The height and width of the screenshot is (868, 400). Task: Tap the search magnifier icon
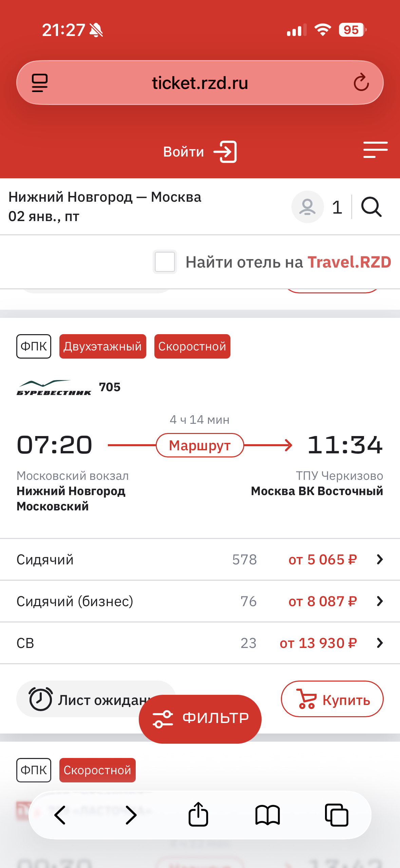pos(371,207)
